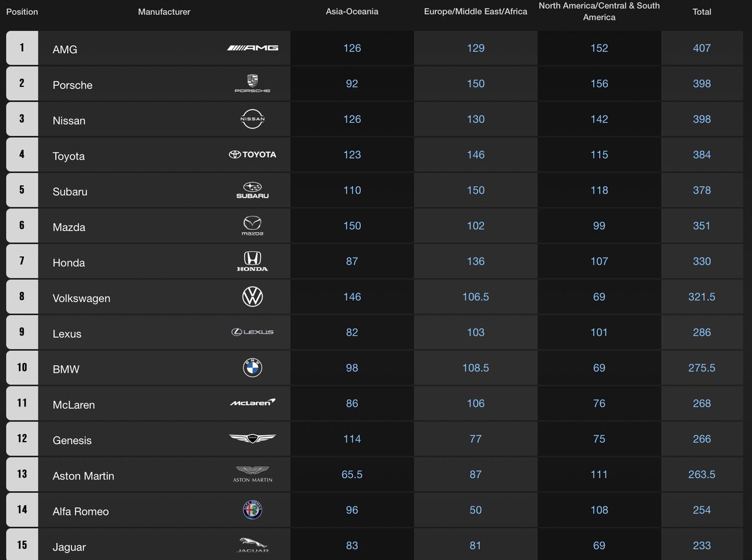Select the North America/Central & South America header
This screenshot has height=560, width=752.
pos(599,11)
